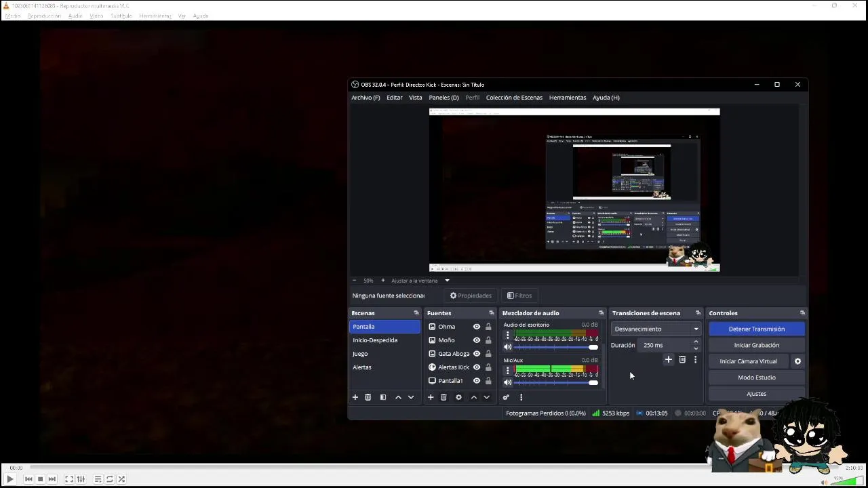Screen dimensions: 868x488
Task: Move source down in Fuentes panel
Action: click(486, 397)
